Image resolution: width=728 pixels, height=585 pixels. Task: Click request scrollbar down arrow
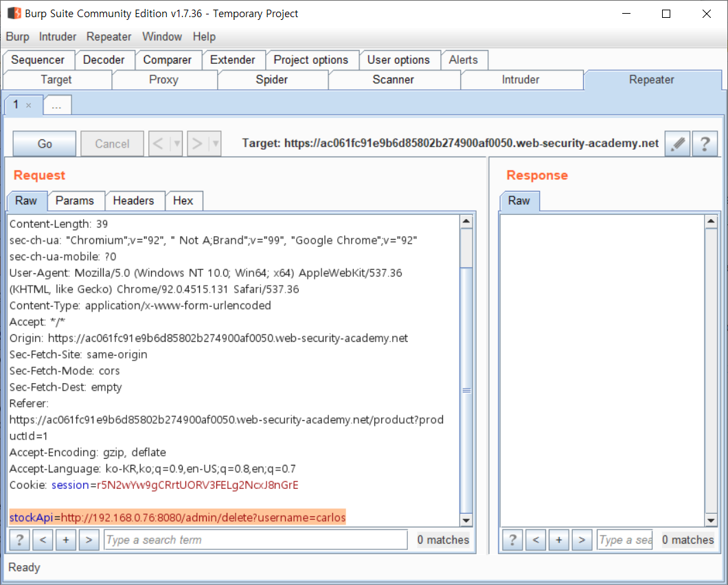pyautogui.click(x=466, y=520)
